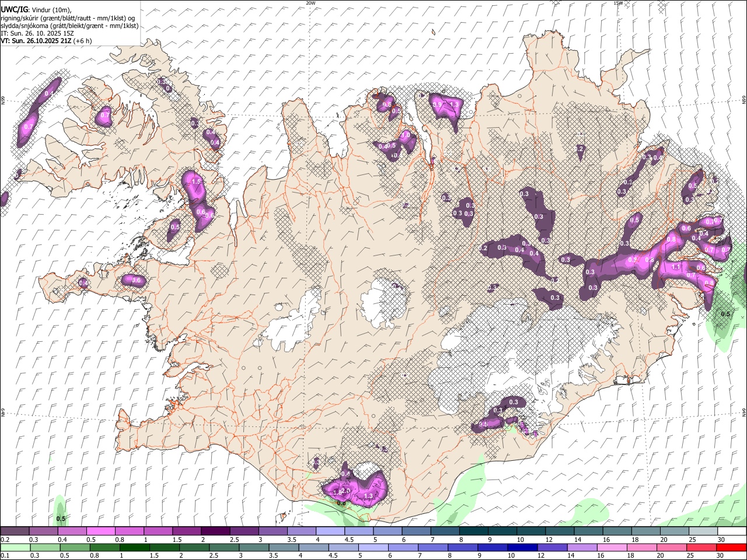747x560 pixels.
Task: Click the 'UWC/IG: Vindur (10m),' title line
Action: [36, 10]
